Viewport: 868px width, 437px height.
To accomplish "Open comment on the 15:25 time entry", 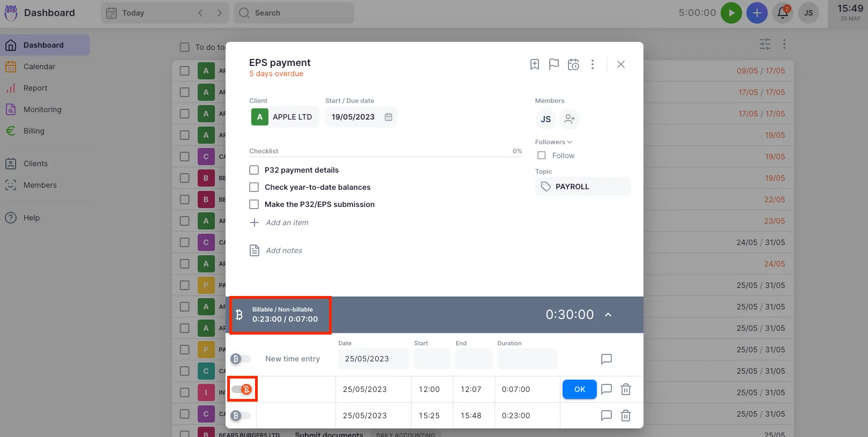I will click(x=606, y=416).
